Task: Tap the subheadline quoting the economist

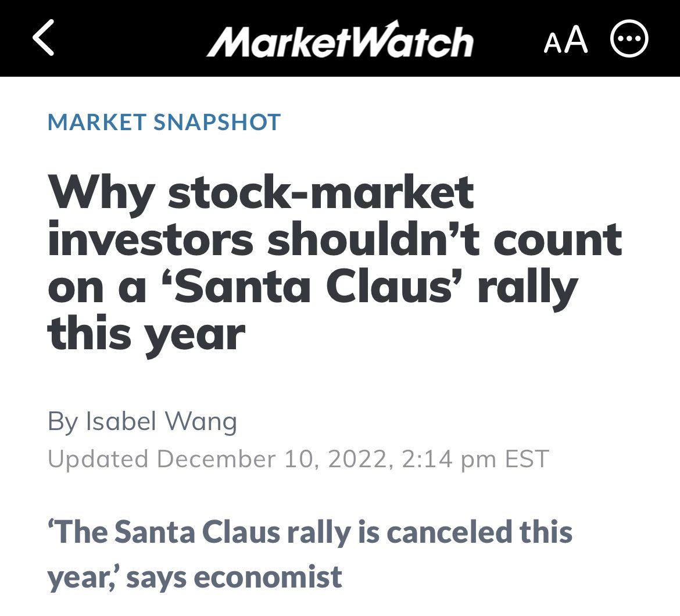Action: [310, 554]
